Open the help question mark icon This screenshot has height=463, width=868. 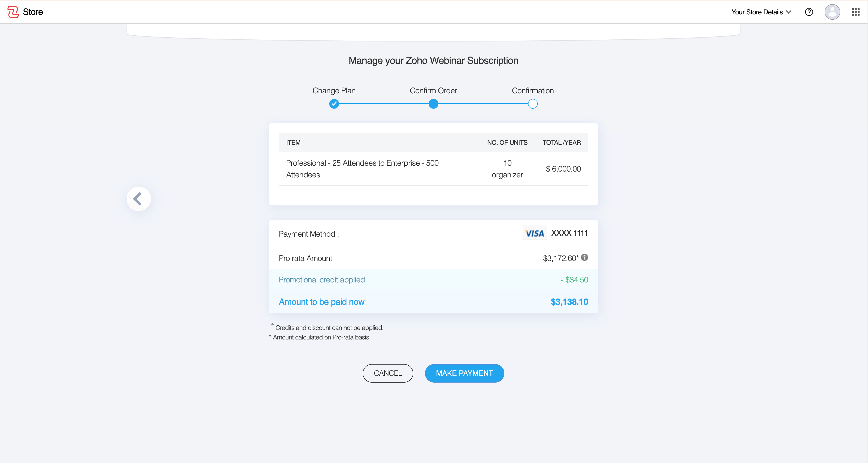809,12
